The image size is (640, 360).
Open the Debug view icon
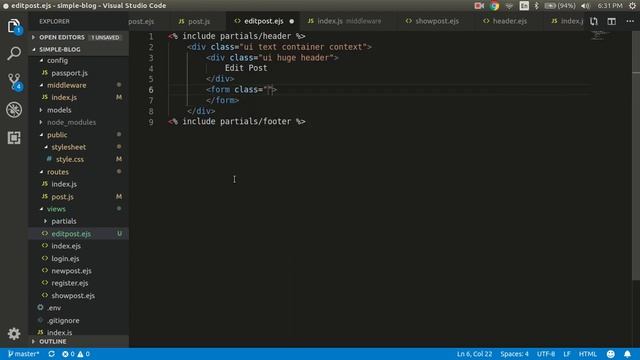click(14, 109)
